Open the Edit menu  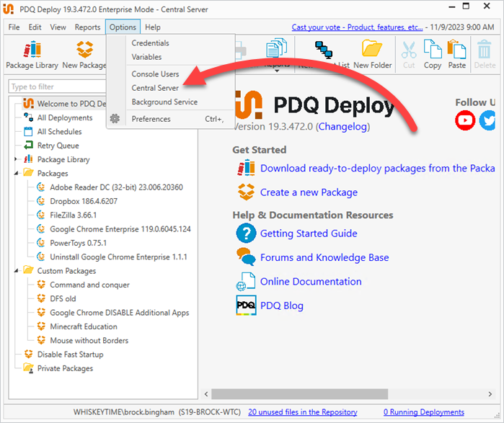point(35,27)
